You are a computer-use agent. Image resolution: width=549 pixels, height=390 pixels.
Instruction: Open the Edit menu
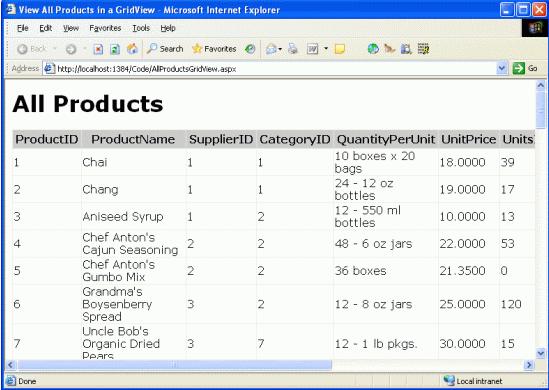pyautogui.click(x=46, y=28)
